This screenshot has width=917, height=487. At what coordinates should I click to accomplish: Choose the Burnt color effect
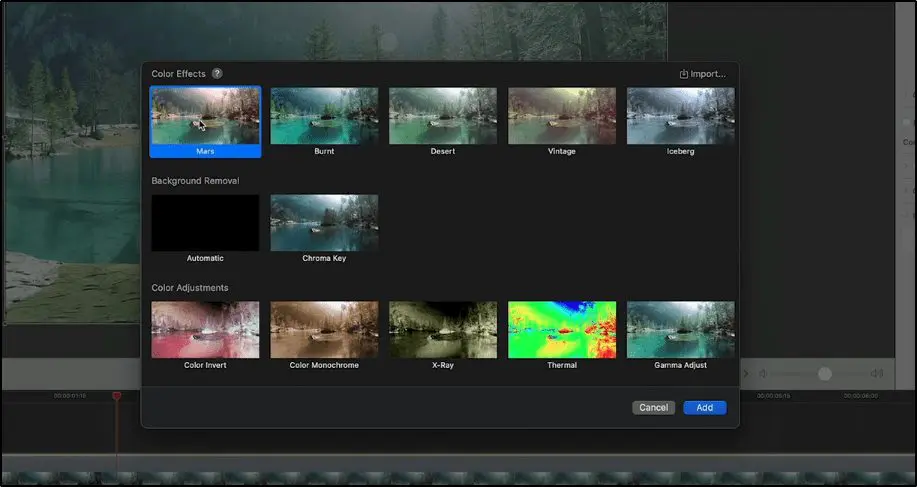pos(324,116)
